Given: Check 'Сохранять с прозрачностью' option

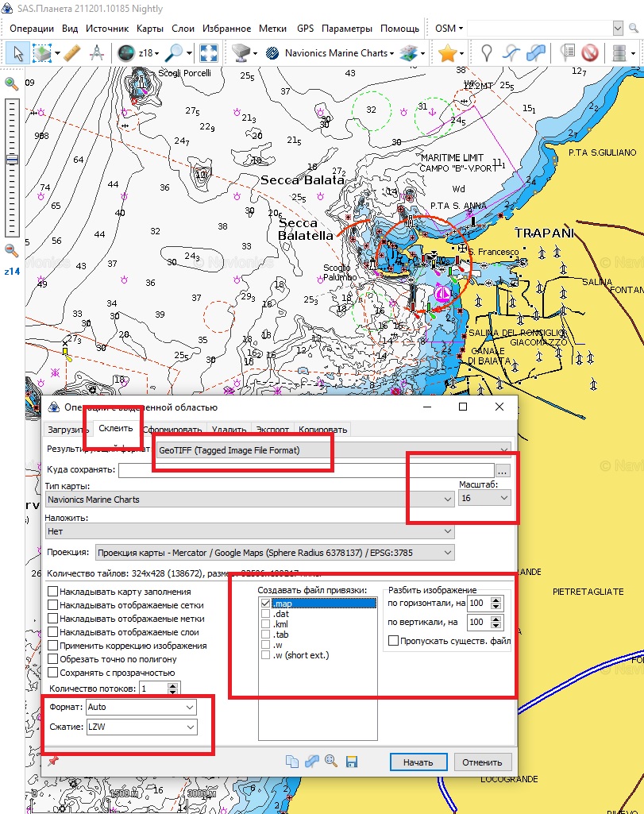Looking at the screenshot, I should [x=53, y=673].
